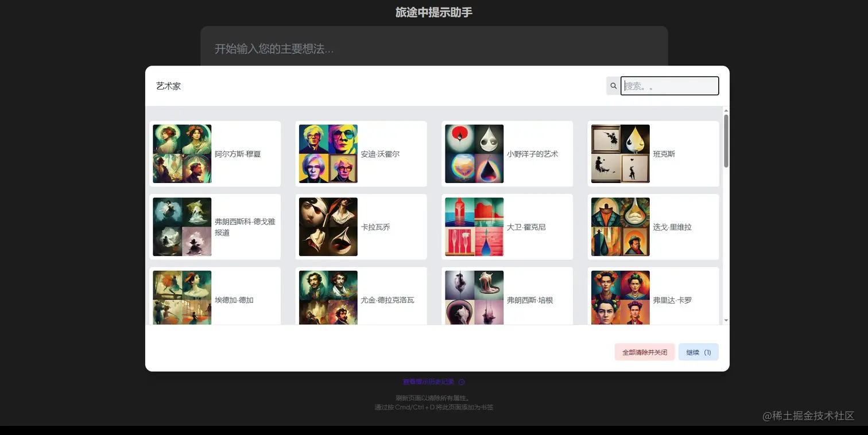Image resolution: width=868 pixels, height=435 pixels.
Task: Click the scrollbar up arrow
Action: pos(726,110)
